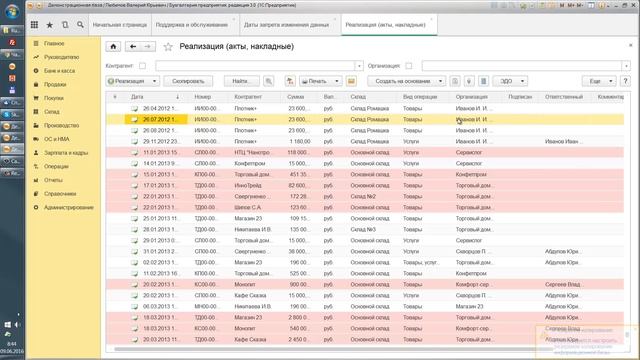Click the Скопировать button
This screenshot has width=640, height=360.
(x=188, y=81)
